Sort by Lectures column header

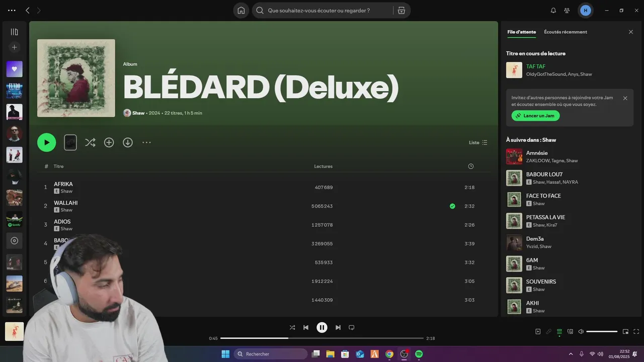coord(323,166)
